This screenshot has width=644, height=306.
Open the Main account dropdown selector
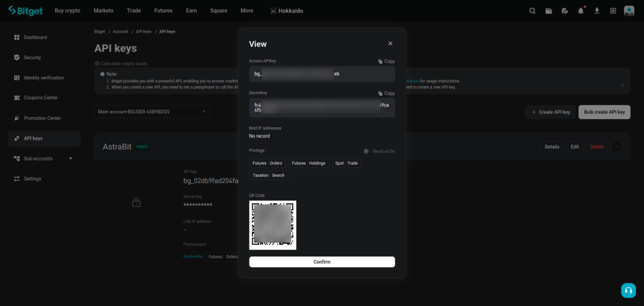[152, 111]
